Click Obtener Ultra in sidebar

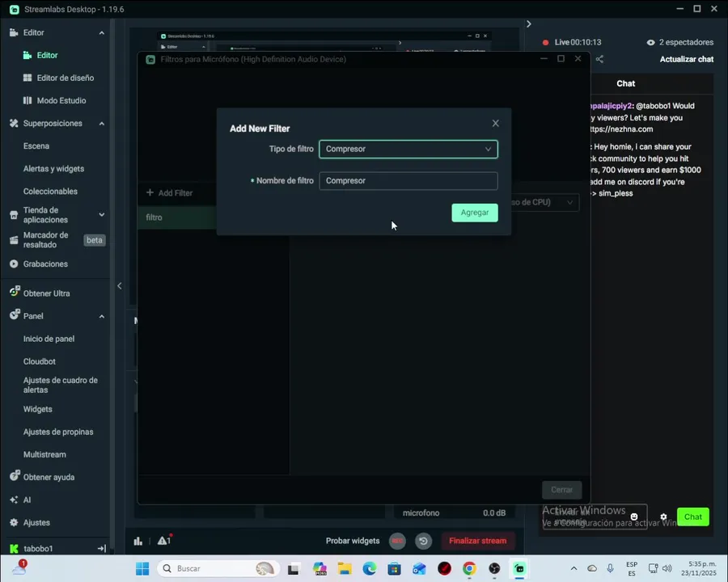click(x=46, y=293)
